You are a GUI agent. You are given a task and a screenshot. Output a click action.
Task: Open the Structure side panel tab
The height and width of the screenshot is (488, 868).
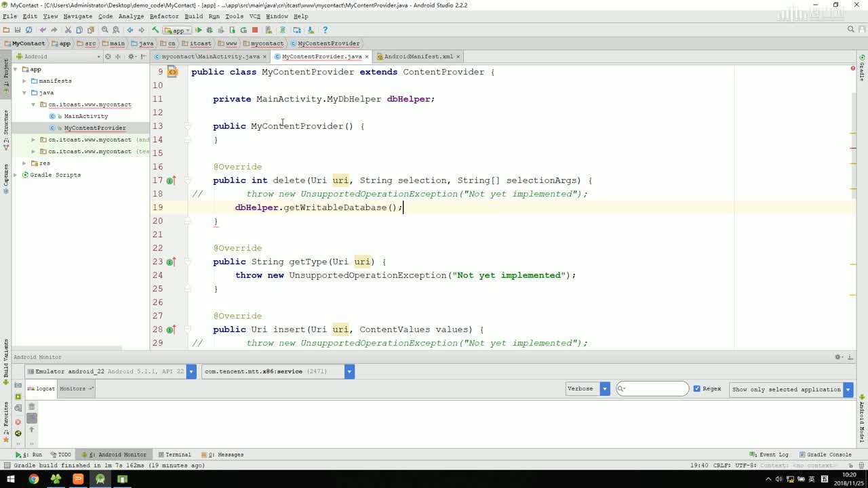point(5,130)
